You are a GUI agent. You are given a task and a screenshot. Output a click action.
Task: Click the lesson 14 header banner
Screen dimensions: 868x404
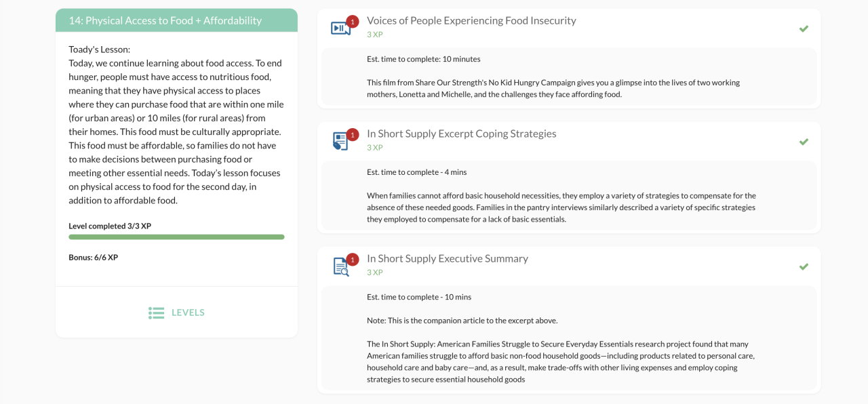tap(176, 20)
